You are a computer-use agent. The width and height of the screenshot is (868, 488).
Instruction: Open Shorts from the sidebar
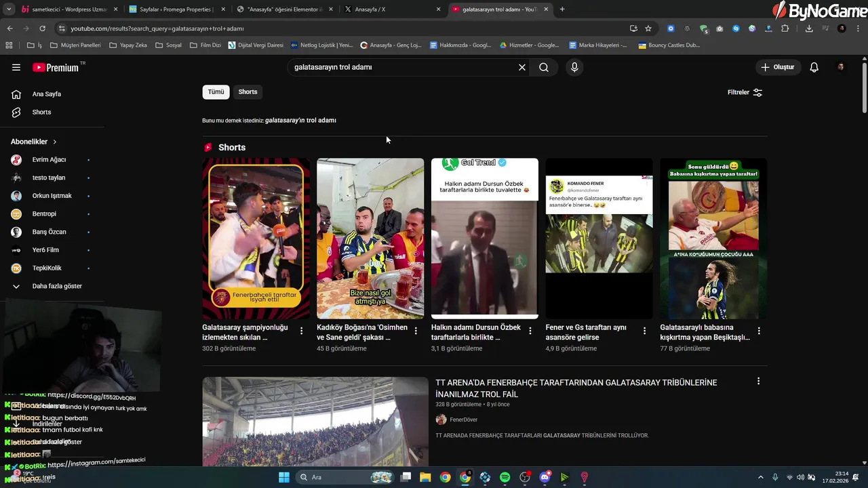pos(41,112)
